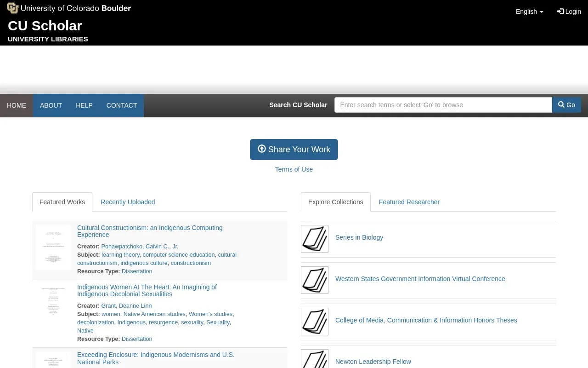This screenshot has width=588, height=368.
Task: Click creator Grant, Deanne Linn
Action: (x=126, y=306)
